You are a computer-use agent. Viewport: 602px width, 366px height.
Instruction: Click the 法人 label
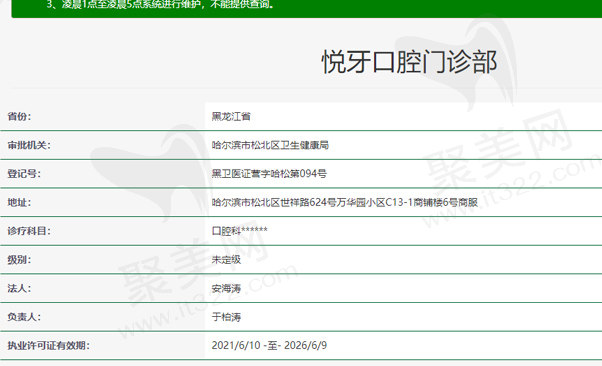(x=19, y=288)
